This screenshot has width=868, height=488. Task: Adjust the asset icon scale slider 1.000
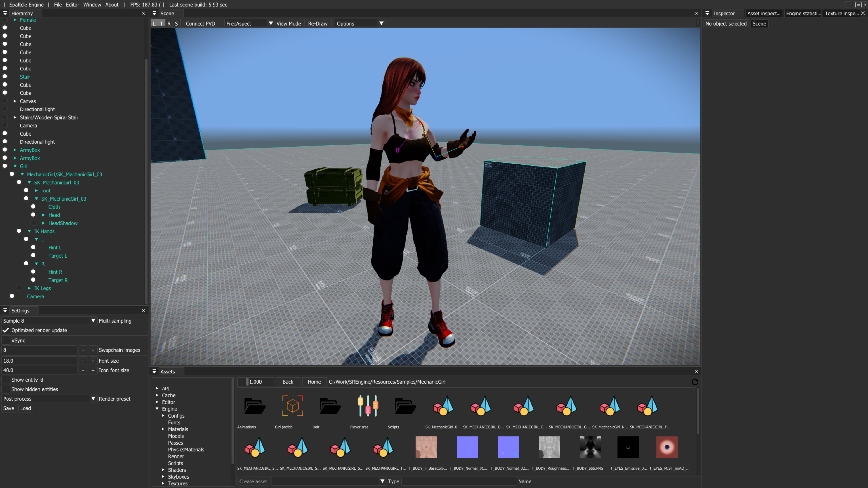pos(255,382)
